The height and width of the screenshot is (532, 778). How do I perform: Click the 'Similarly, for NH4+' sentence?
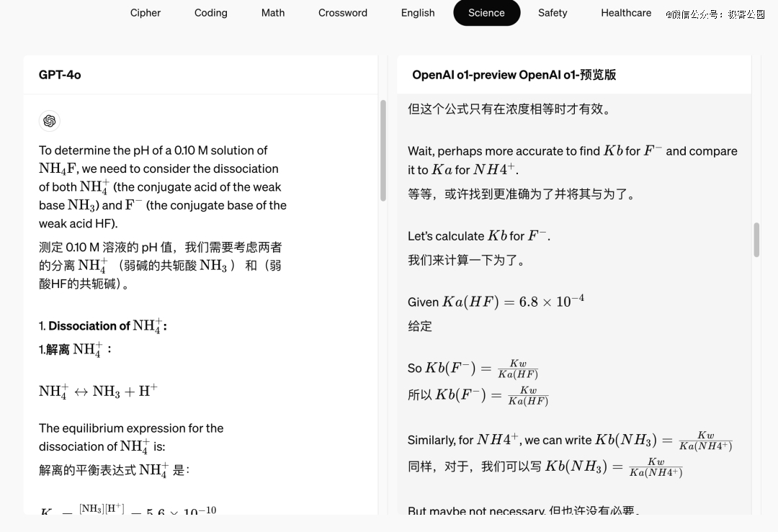pos(570,441)
